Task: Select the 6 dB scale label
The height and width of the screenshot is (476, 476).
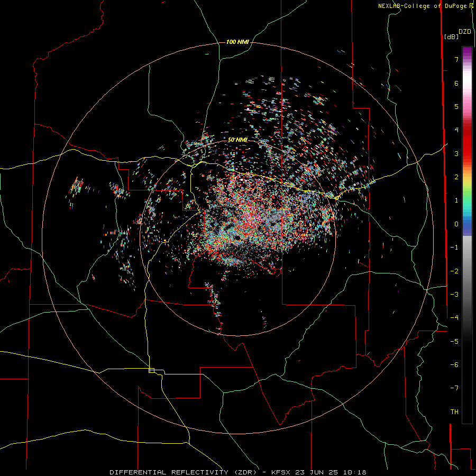Action: [x=456, y=83]
